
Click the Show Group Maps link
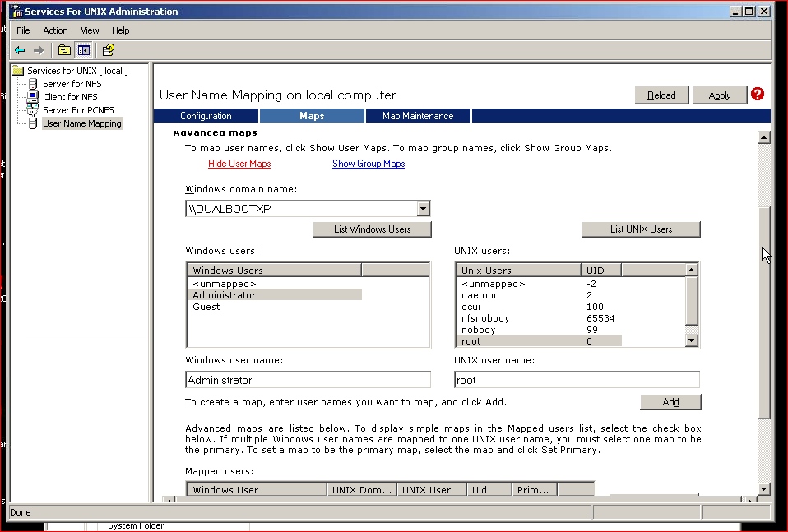[x=369, y=164]
